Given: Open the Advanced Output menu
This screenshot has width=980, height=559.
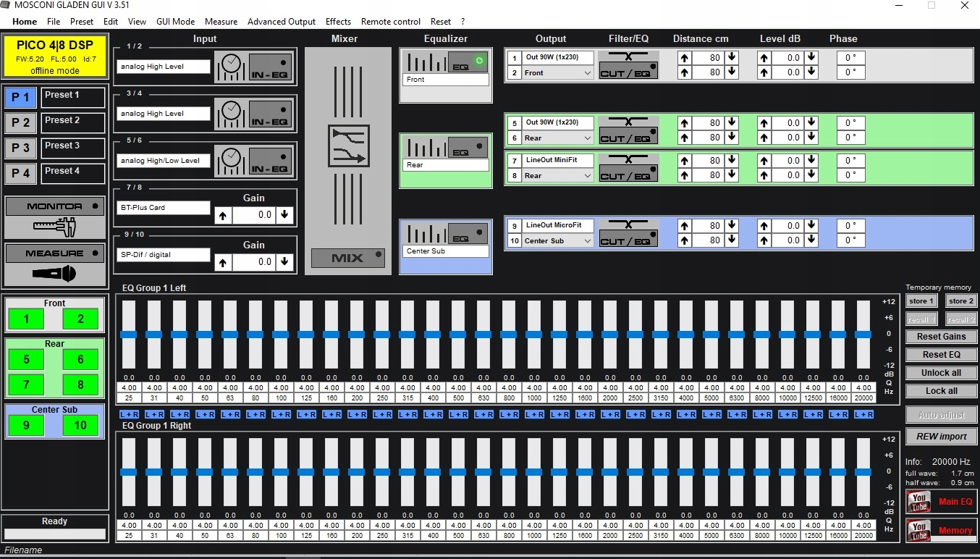Looking at the screenshot, I should [282, 22].
